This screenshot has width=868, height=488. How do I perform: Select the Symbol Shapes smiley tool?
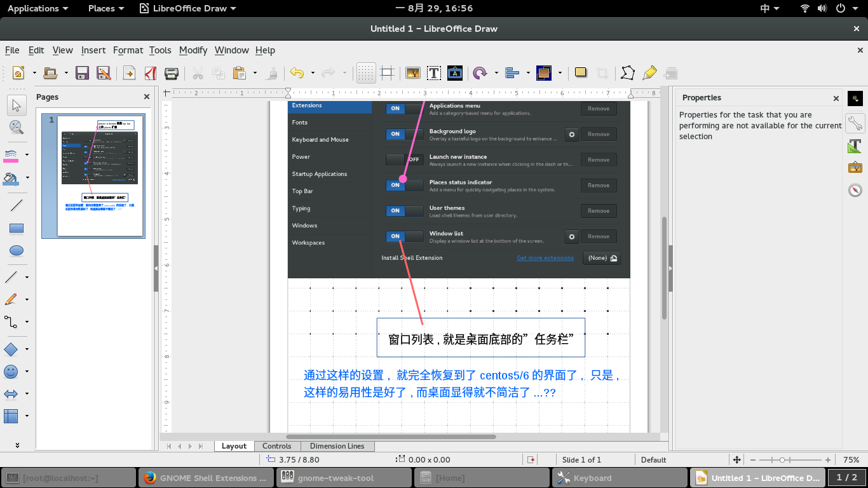point(11,372)
